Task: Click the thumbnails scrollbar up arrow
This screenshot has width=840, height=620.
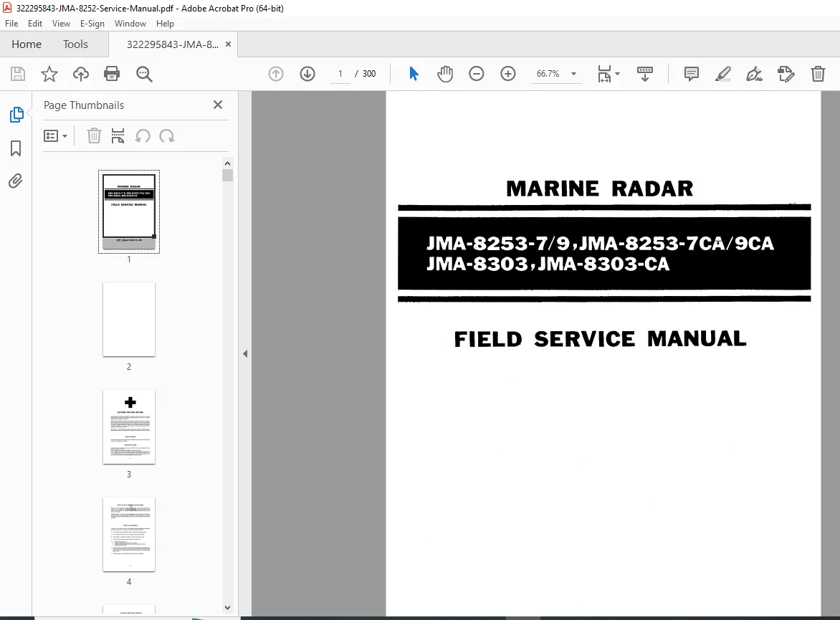Action: click(228, 163)
